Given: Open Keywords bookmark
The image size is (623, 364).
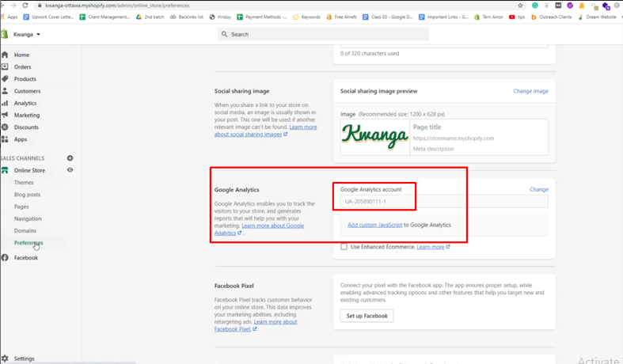Looking at the screenshot, I should click(306, 17).
